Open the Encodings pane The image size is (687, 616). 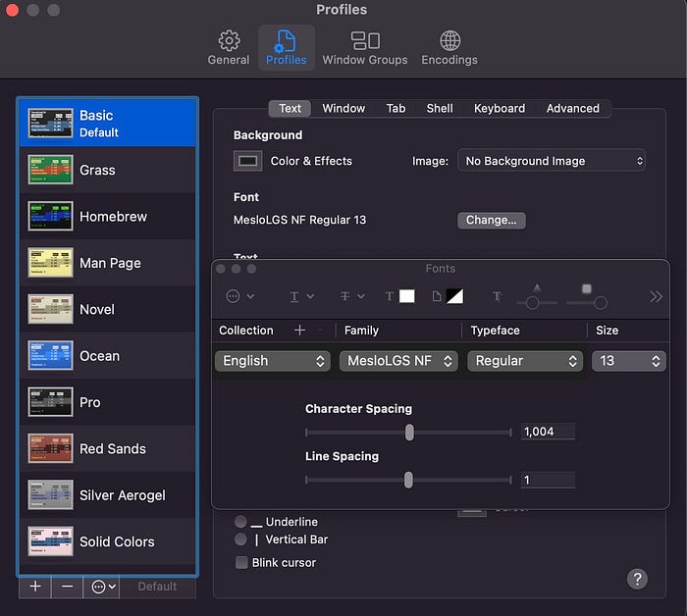click(x=449, y=48)
